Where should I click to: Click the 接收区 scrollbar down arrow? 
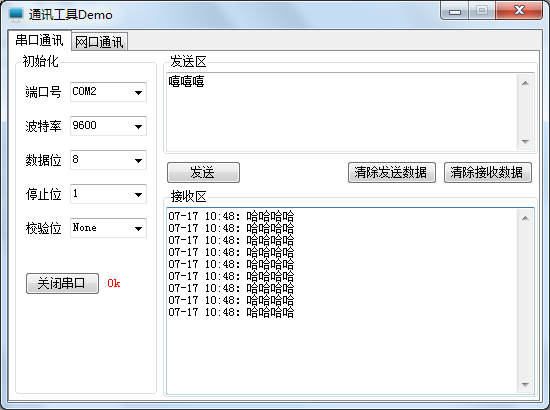tap(525, 384)
